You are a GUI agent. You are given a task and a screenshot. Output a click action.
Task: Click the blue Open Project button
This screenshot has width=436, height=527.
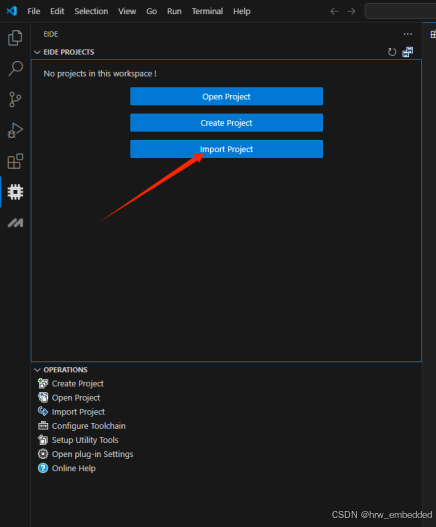pyautogui.click(x=226, y=96)
